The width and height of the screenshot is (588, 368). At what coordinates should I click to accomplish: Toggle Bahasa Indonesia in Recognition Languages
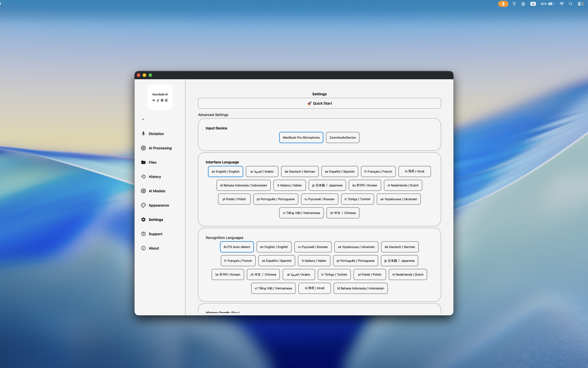[361, 288]
